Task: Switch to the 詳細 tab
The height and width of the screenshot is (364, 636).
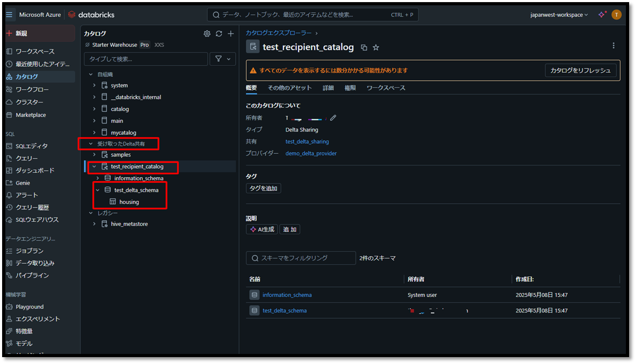Action: tap(328, 88)
